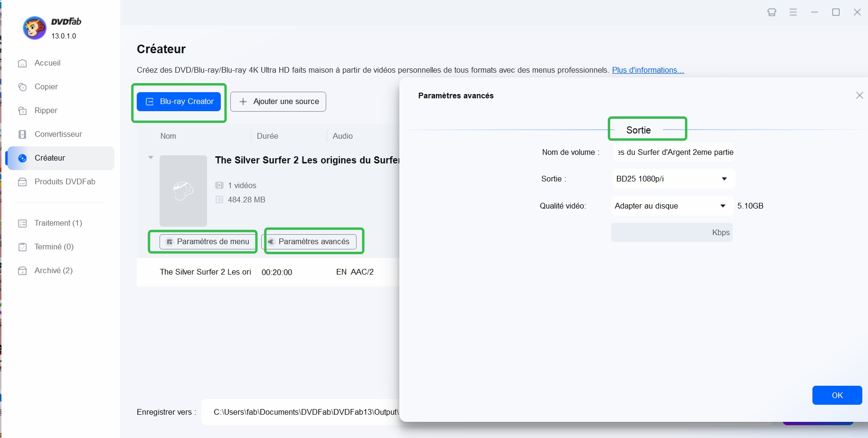Click the plus icon in Ajouter une source

[243, 102]
